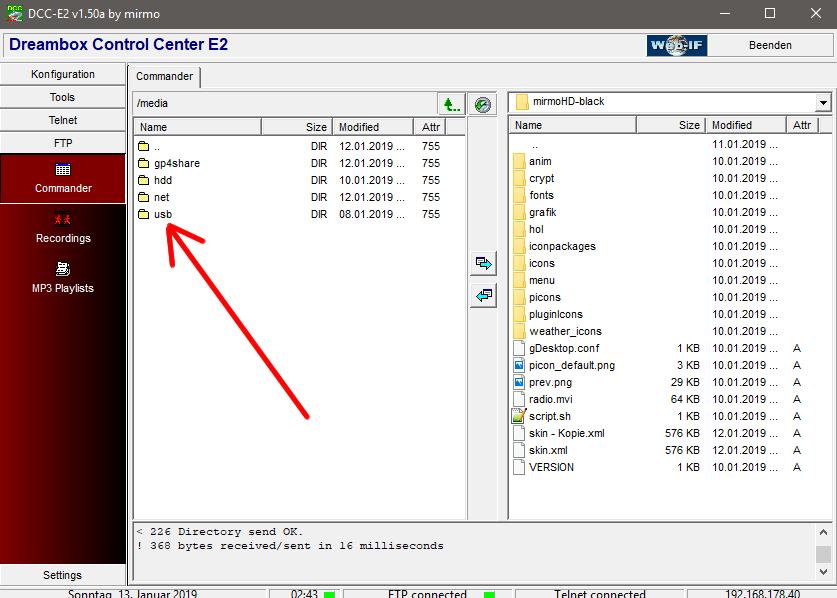Click the refresh icon between file panels

[x=483, y=104]
